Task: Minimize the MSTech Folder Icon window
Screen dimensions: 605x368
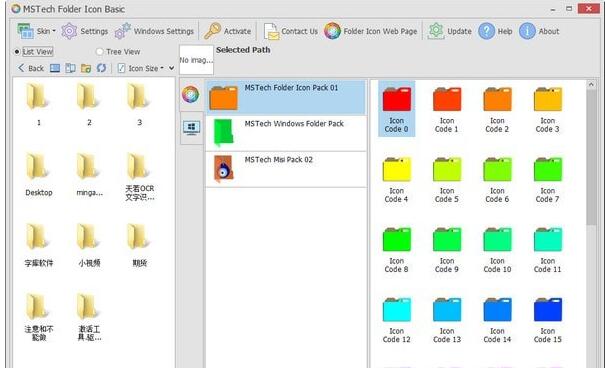Action: [553, 9]
